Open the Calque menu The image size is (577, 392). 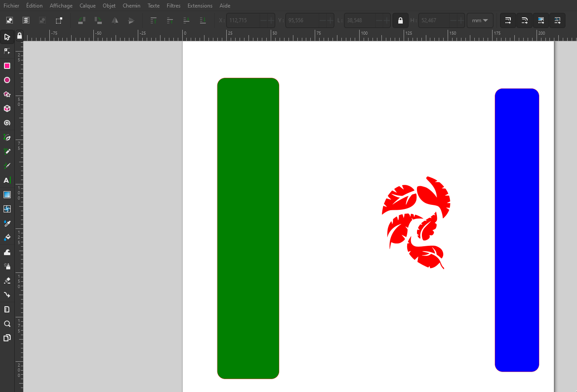(x=88, y=6)
